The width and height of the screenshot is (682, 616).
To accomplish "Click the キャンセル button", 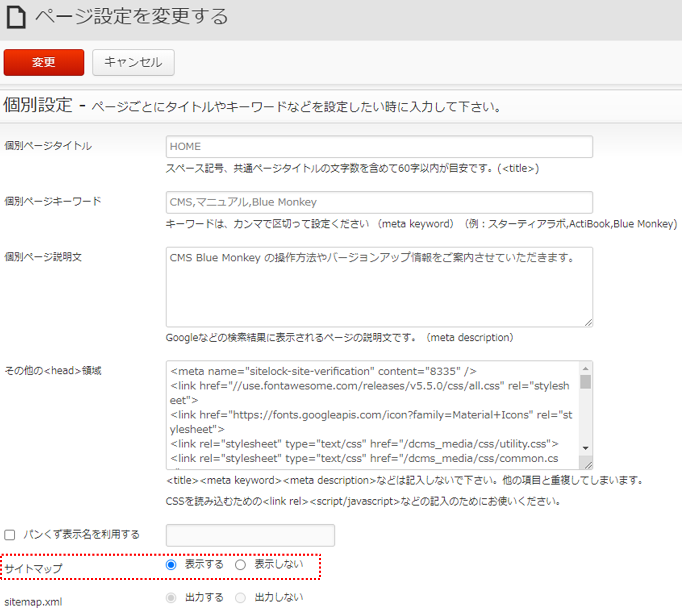I will point(133,62).
